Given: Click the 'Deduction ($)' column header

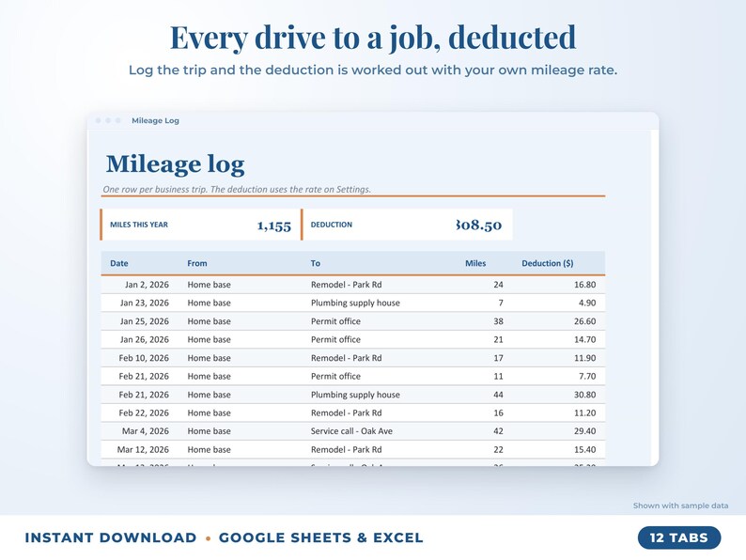Looking at the screenshot, I should (548, 263).
